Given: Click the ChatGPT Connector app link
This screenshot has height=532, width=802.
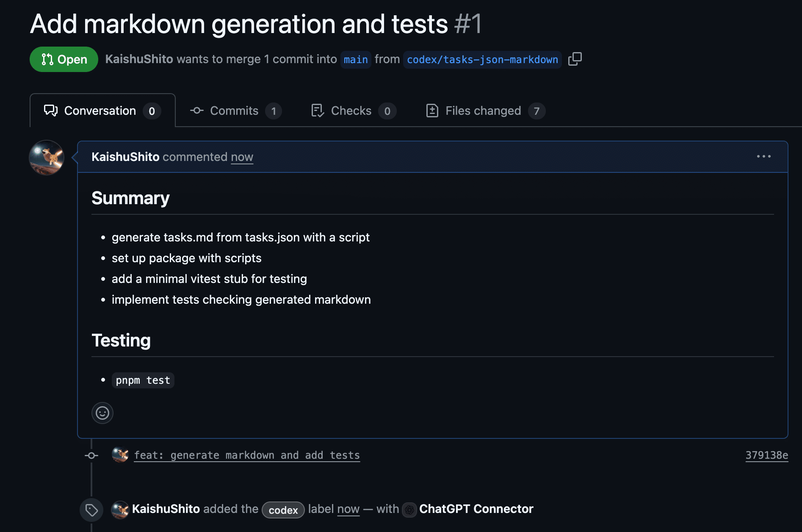Looking at the screenshot, I should [x=476, y=509].
